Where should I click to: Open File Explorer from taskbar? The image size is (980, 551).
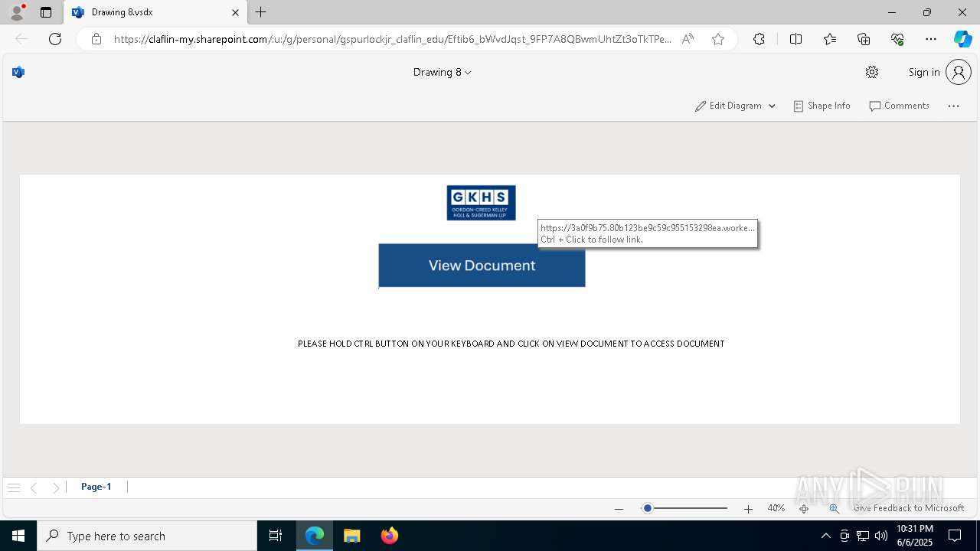(x=352, y=536)
